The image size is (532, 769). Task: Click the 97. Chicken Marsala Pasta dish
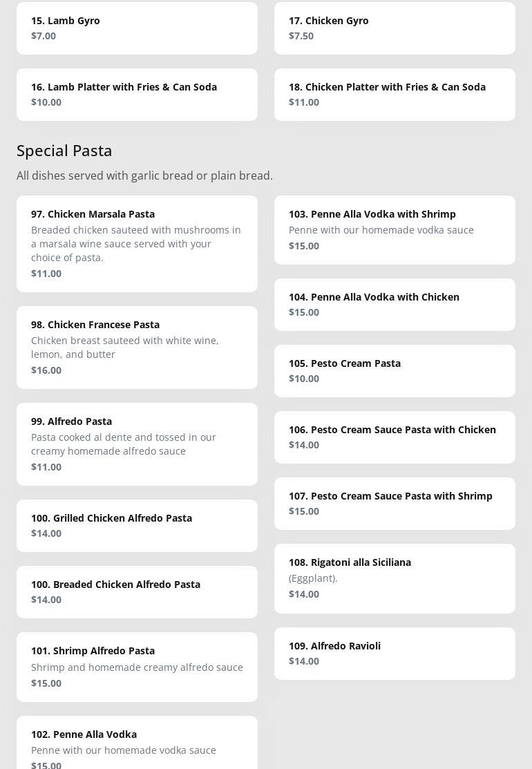click(137, 243)
